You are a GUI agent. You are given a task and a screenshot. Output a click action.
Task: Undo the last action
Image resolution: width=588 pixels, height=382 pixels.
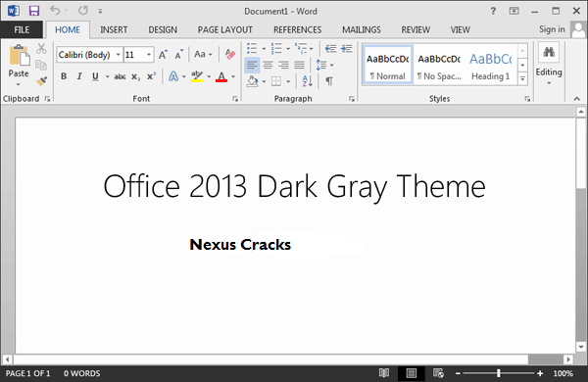pyautogui.click(x=55, y=11)
